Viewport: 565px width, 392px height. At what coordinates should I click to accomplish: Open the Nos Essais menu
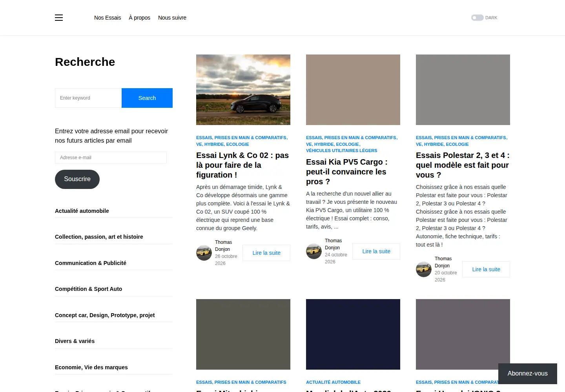[108, 18]
